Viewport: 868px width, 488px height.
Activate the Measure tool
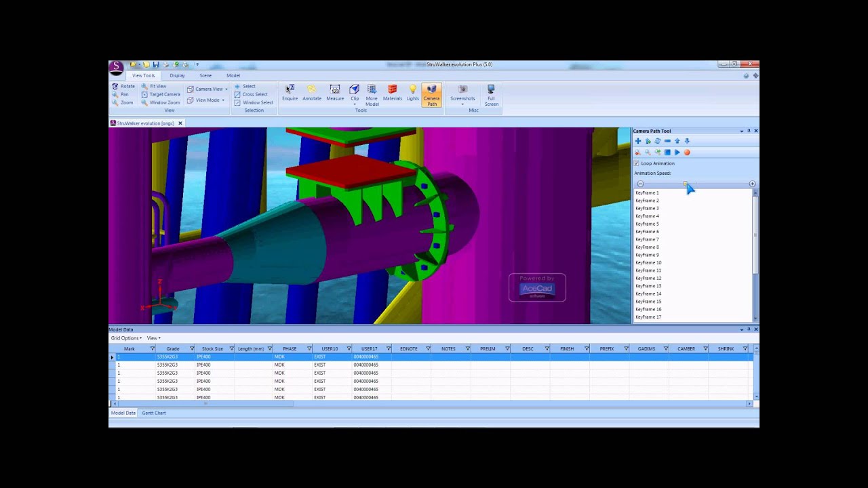pos(335,94)
